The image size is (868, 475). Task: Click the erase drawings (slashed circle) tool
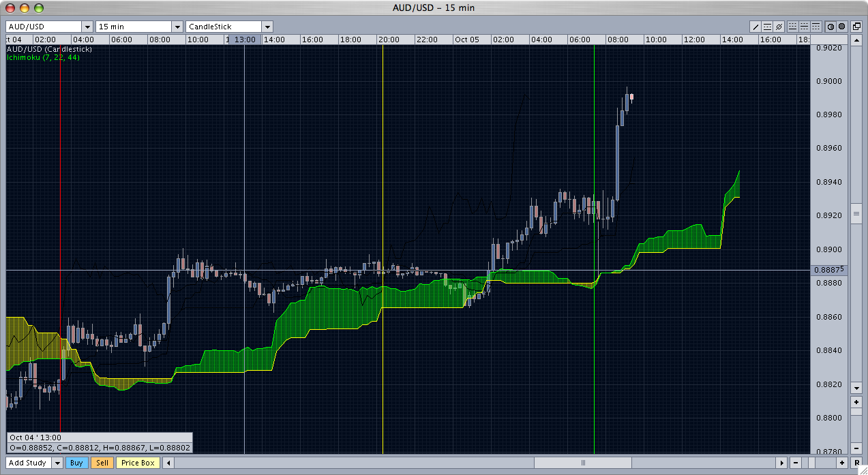point(779,27)
